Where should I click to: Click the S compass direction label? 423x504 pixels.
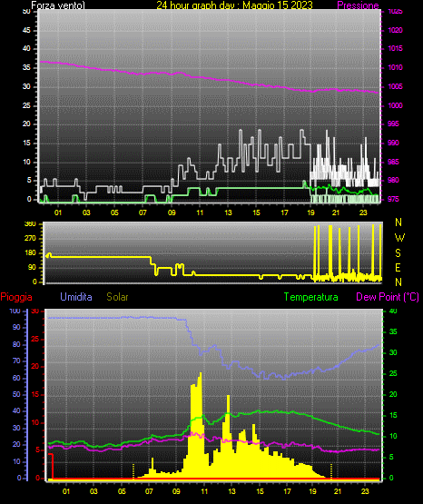click(x=398, y=253)
